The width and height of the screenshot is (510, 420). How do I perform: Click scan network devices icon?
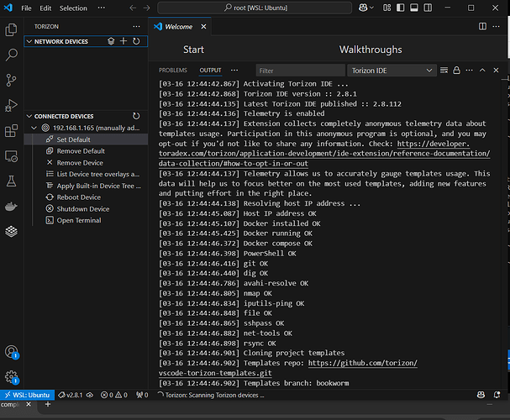tap(111, 41)
